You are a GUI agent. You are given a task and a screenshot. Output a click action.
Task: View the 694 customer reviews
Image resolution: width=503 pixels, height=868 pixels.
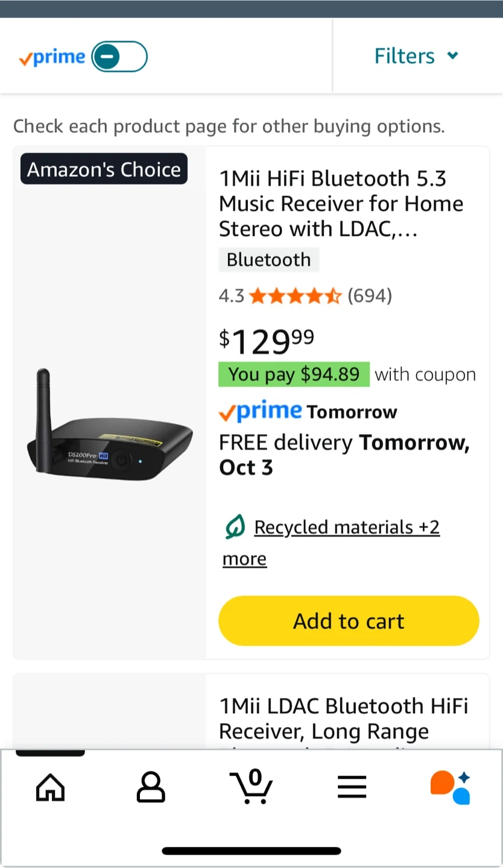[370, 295]
